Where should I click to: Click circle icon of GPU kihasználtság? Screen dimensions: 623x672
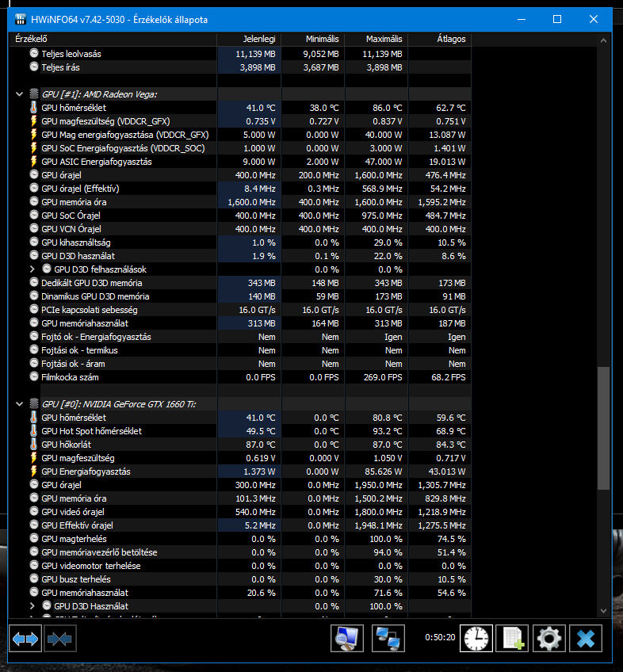(34, 242)
